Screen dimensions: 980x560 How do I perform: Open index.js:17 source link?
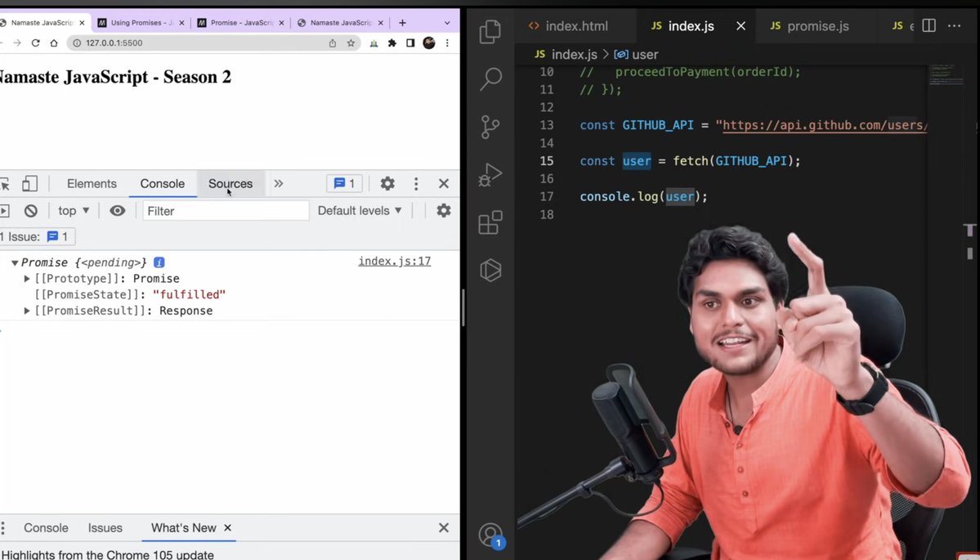(395, 262)
